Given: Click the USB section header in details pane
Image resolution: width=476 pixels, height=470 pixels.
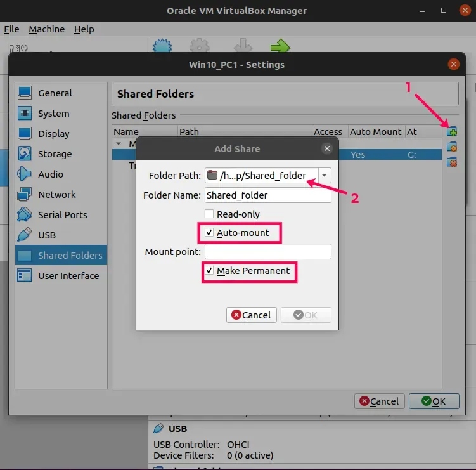Looking at the screenshot, I should point(177,429).
